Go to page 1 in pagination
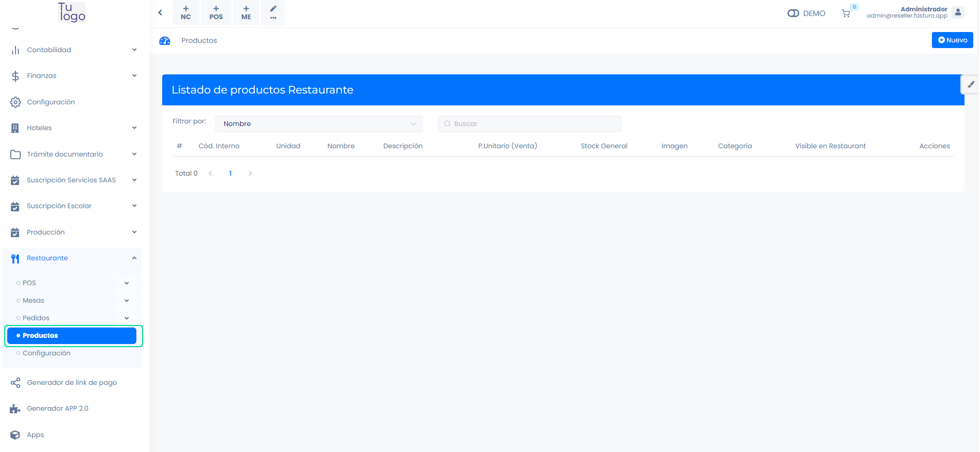The image size is (980, 452). click(230, 174)
